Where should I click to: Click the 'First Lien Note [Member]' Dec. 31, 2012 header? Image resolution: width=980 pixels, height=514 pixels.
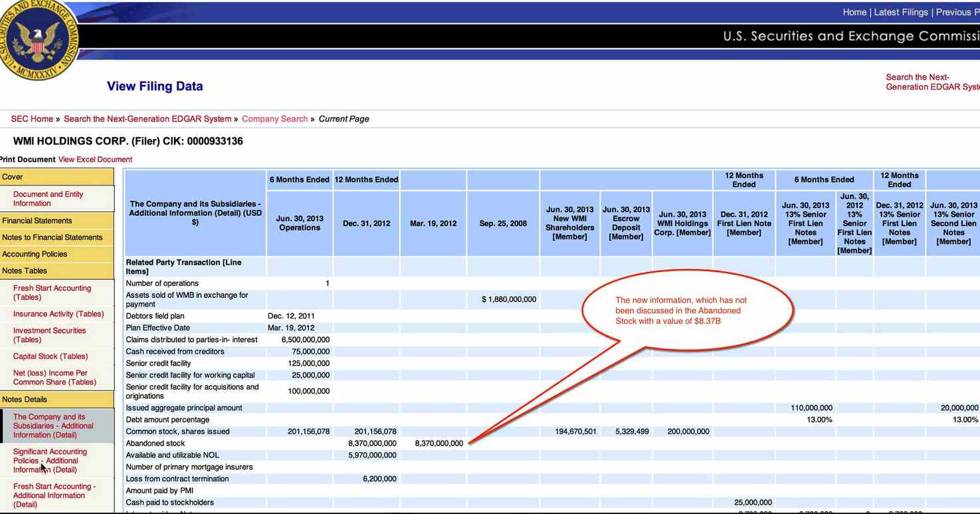[x=744, y=223]
